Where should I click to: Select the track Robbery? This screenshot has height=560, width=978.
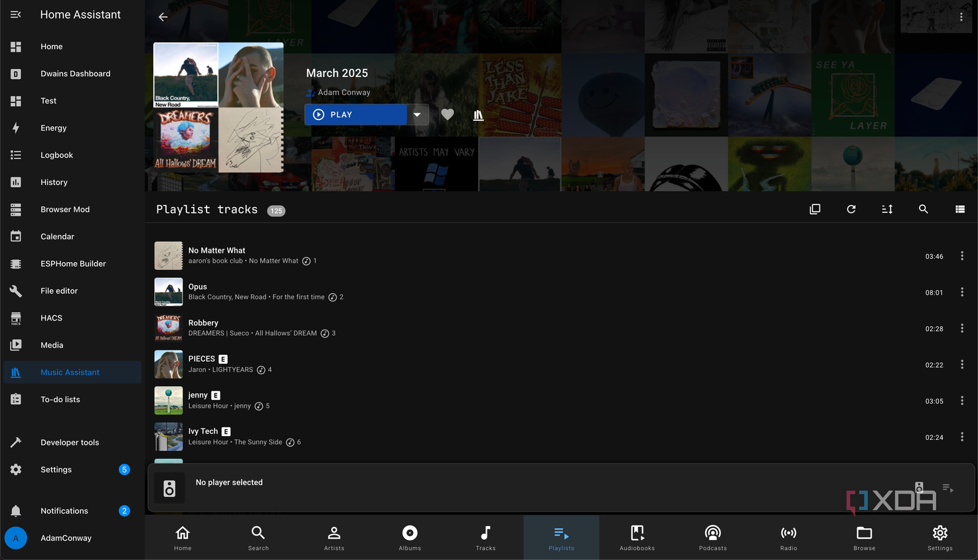coord(561,328)
